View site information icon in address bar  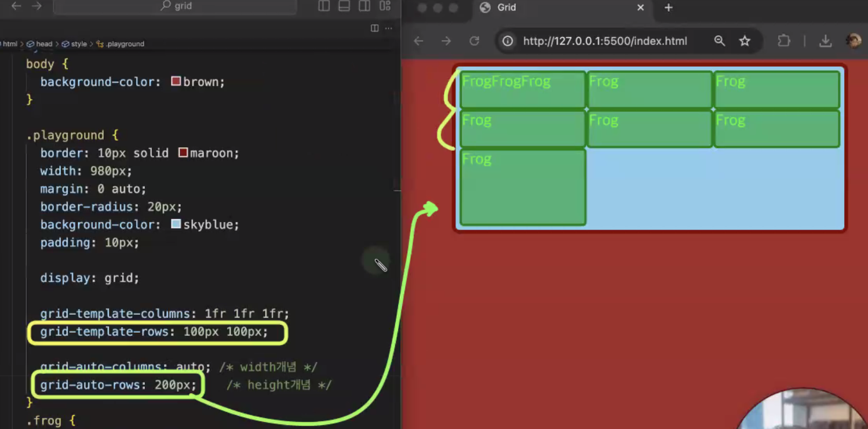508,41
